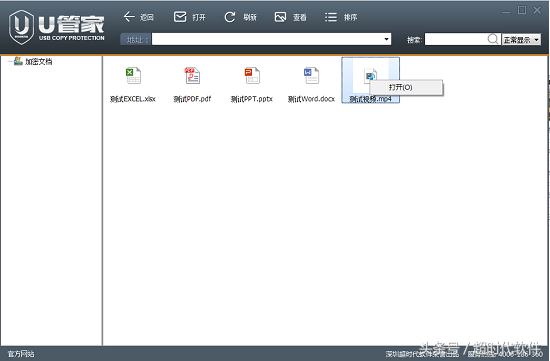The height and width of the screenshot is (361, 550).
Task: Open the 官方网站 link
Action: [x=21, y=354]
